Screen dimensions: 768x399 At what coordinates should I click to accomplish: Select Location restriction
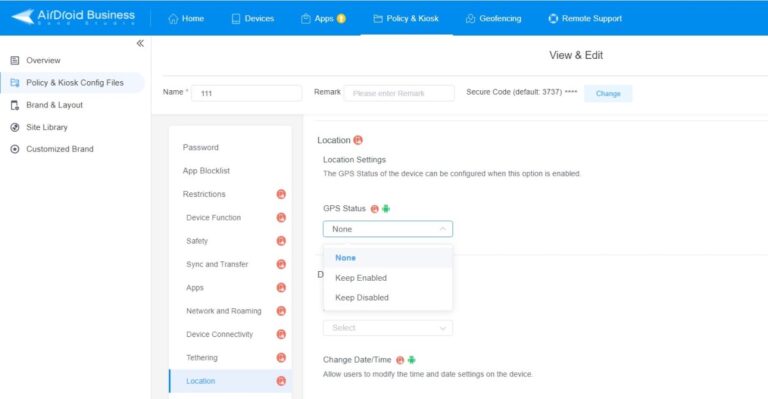(230, 381)
